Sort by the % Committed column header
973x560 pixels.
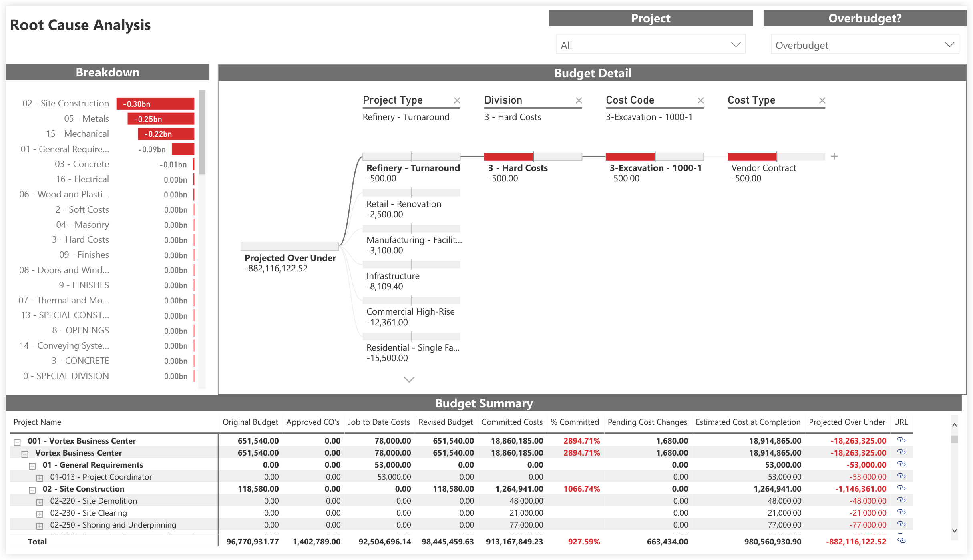point(575,422)
